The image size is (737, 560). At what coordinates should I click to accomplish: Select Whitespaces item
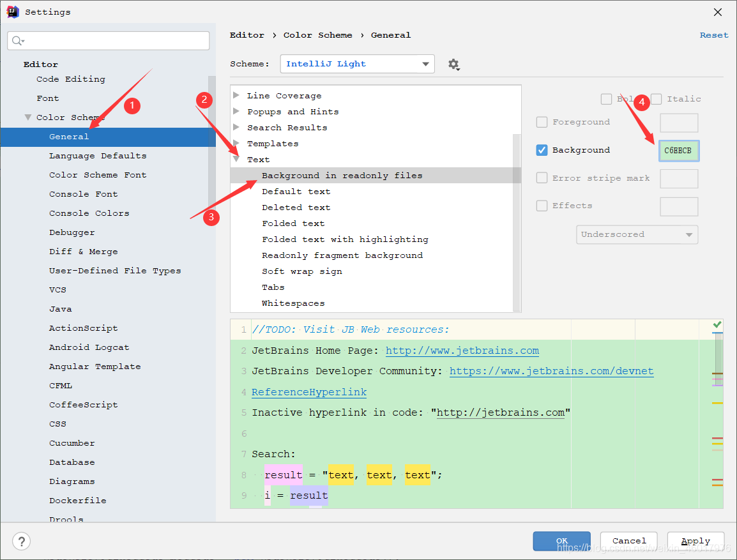293,303
